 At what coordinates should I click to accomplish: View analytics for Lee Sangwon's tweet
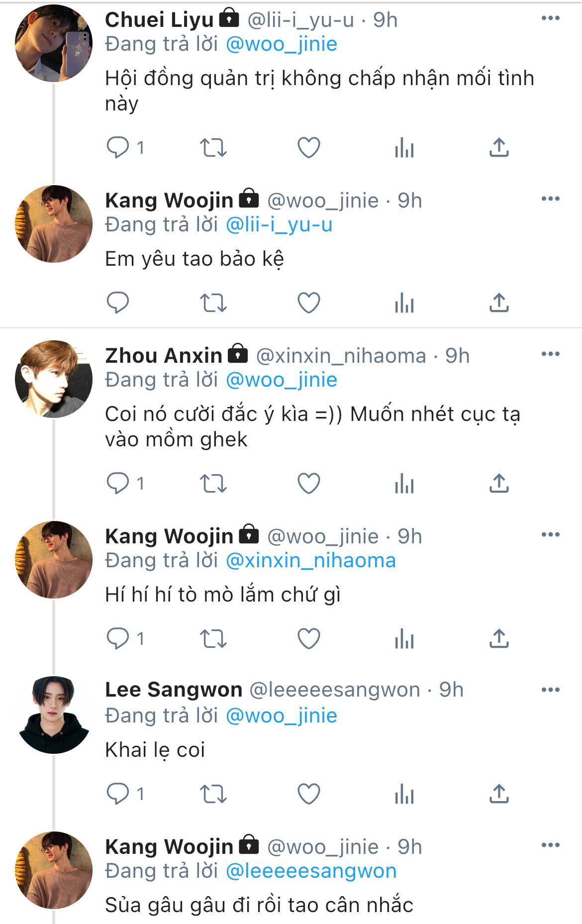(404, 794)
